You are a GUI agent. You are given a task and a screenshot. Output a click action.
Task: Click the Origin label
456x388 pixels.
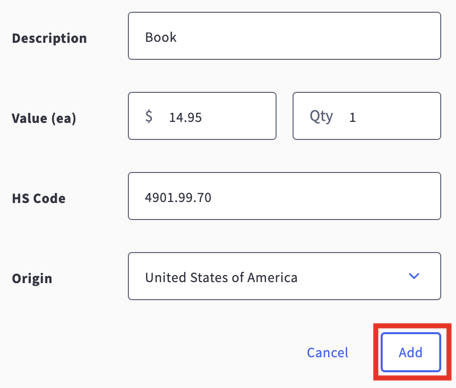(x=32, y=279)
